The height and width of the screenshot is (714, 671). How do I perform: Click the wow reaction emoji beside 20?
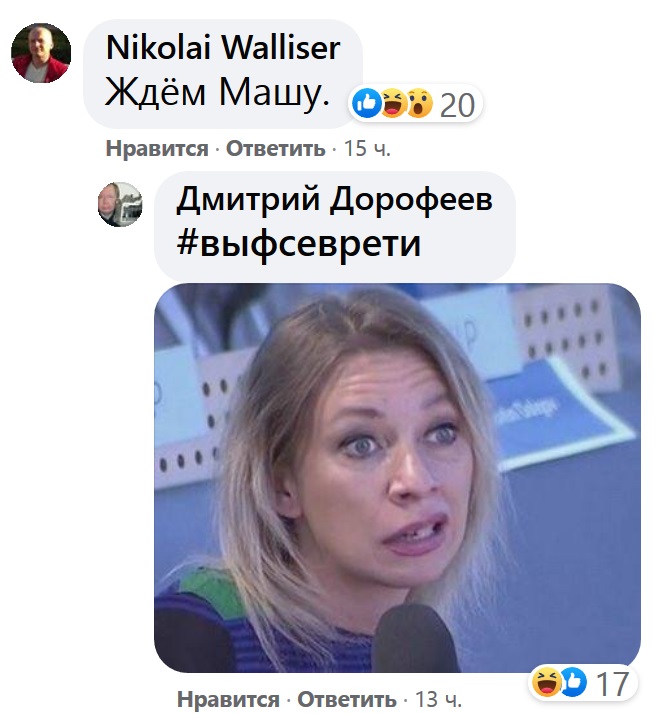419,103
